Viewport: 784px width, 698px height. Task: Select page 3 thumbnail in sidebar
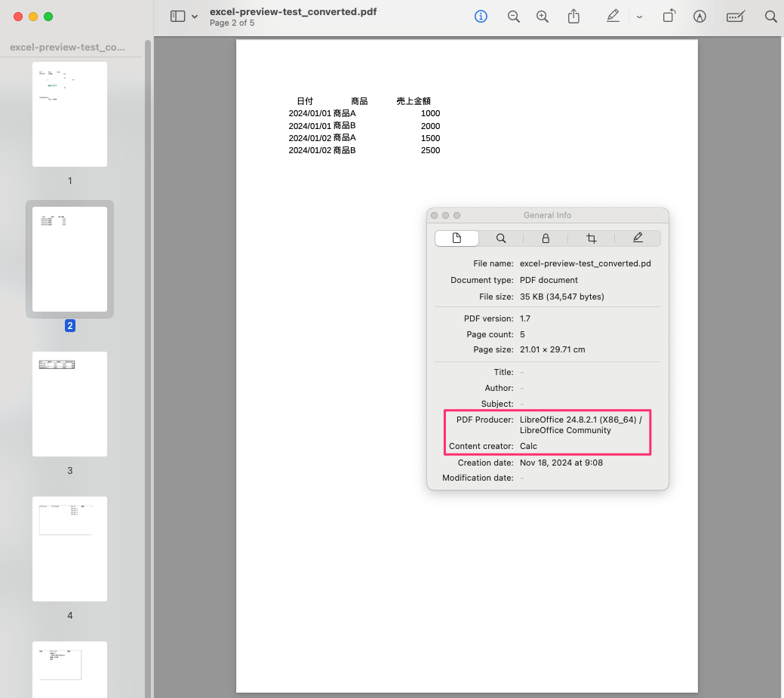tap(69, 404)
